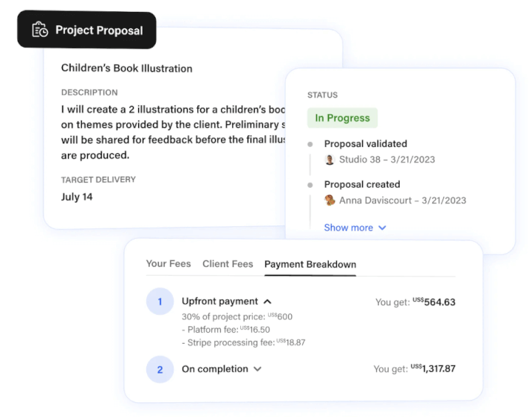Click the Project Proposal clipboard clock icon

(x=40, y=30)
